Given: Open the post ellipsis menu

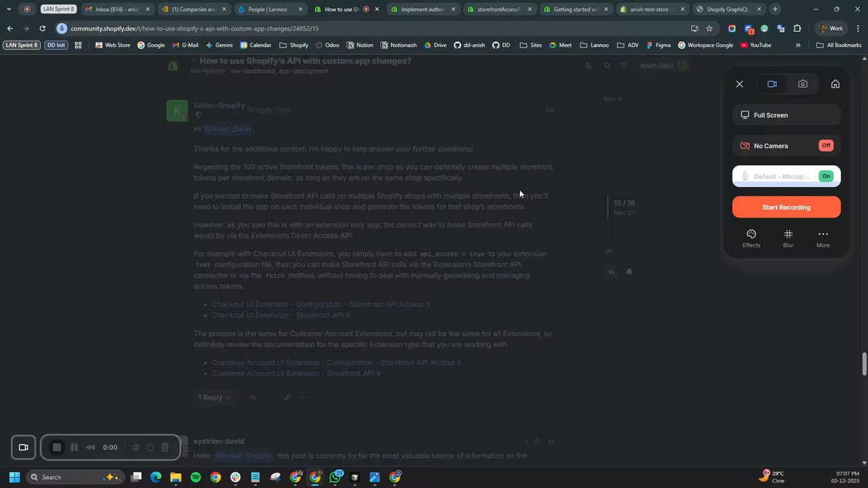Looking at the screenshot, I should point(304,398).
